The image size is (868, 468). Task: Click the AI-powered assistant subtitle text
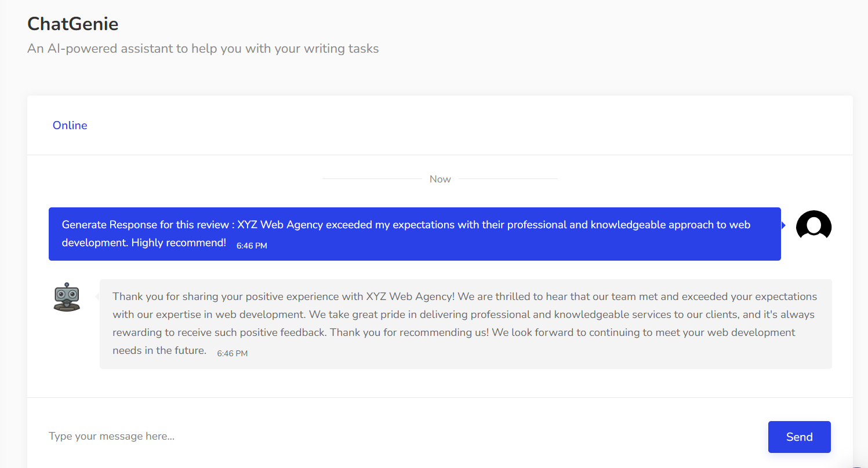click(x=203, y=49)
